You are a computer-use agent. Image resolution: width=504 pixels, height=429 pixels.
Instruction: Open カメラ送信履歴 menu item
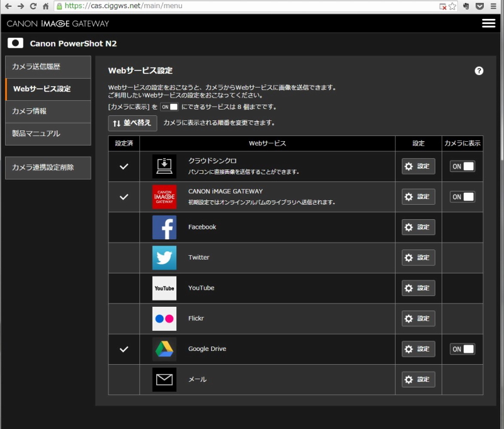49,67
